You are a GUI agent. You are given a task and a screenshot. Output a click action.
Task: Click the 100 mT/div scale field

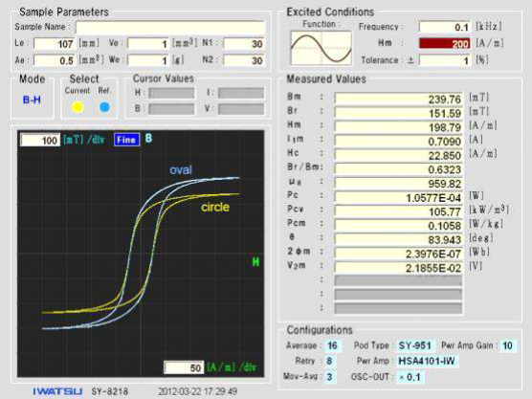[x=40, y=140]
